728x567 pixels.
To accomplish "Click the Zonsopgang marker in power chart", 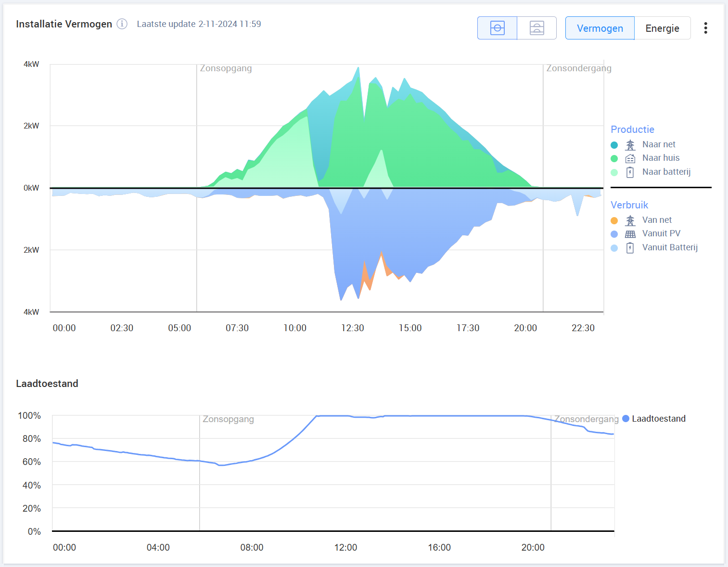I will tap(226, 68).
